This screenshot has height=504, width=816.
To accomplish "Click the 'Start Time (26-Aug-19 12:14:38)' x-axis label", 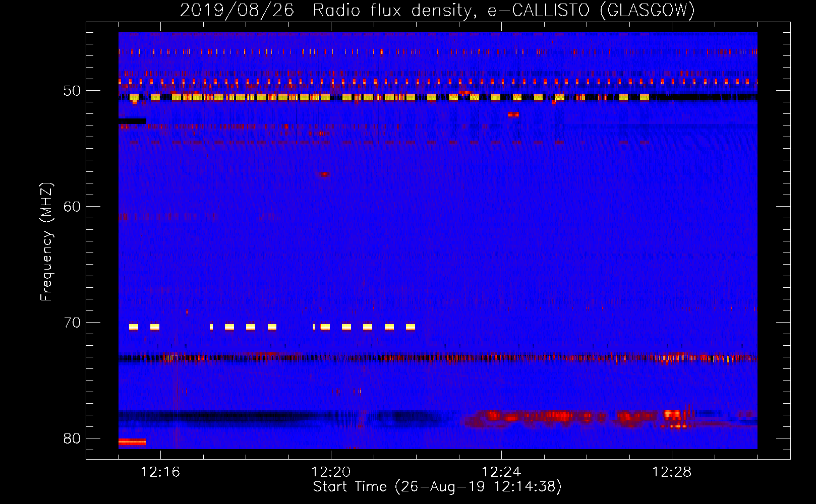I will (x=437, y=487).
